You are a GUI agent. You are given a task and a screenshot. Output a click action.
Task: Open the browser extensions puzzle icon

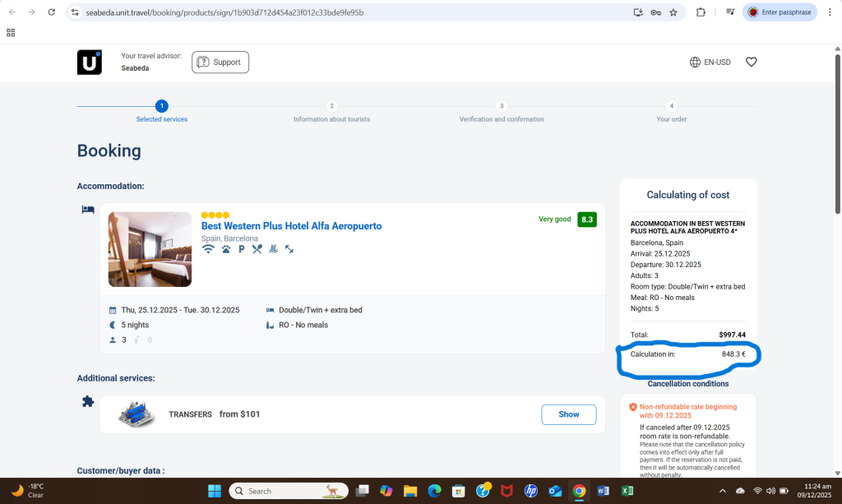coord(701,12)
